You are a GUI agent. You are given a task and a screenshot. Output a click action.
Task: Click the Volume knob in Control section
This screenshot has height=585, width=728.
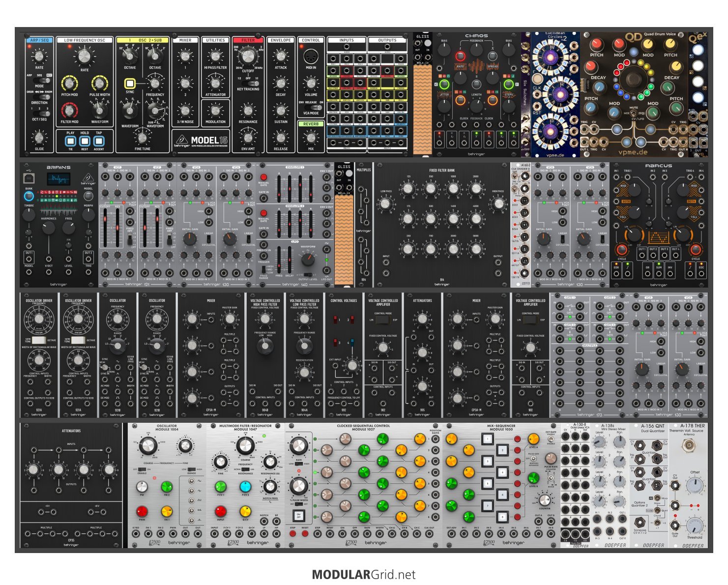pos(311,84)
